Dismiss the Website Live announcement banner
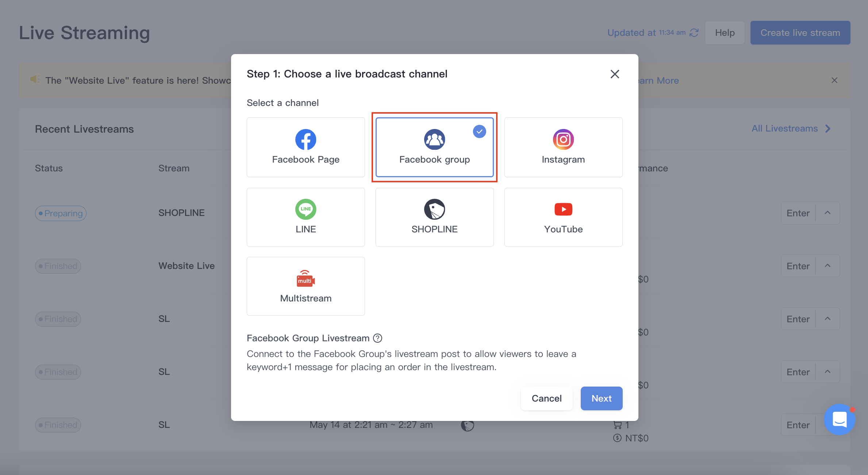The width and height of the screenshot is (868, 475). point(834,80)
